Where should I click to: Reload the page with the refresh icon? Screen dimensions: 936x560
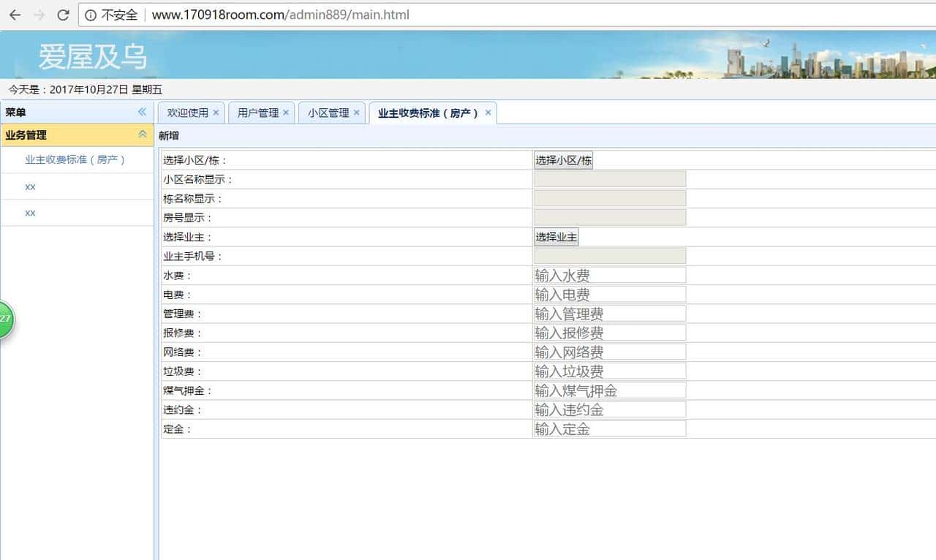coord(64,15)
